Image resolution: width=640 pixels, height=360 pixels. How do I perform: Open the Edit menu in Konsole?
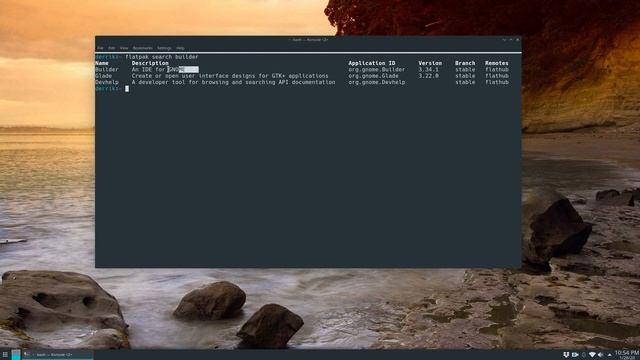point(111,48)
